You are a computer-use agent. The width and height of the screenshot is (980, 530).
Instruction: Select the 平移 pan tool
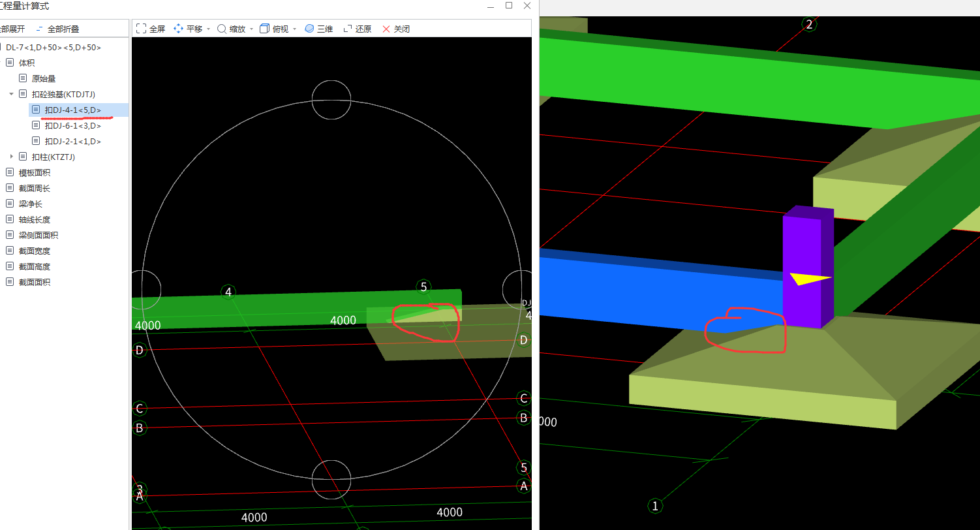(x=188, y=29)
